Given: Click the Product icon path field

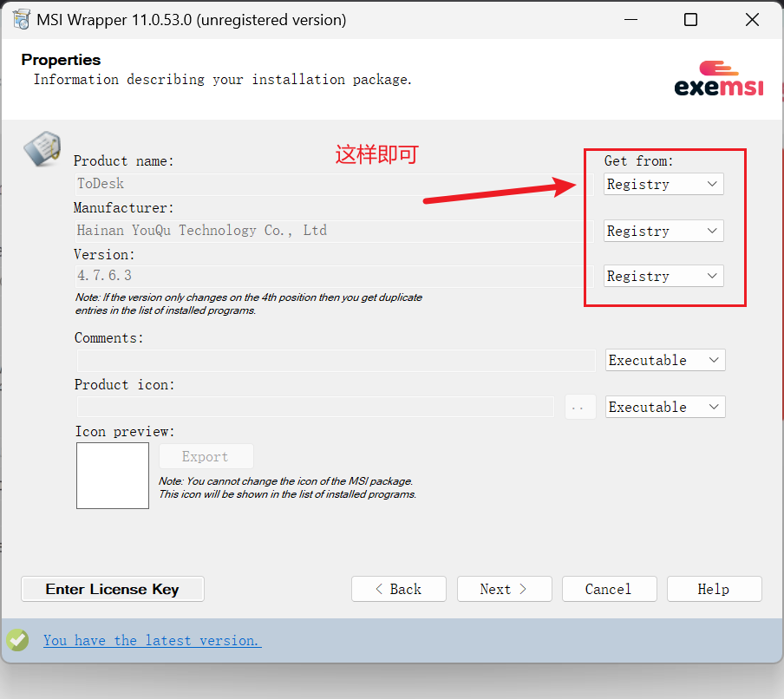Looking at the screenshot, I should click(316, 407).
